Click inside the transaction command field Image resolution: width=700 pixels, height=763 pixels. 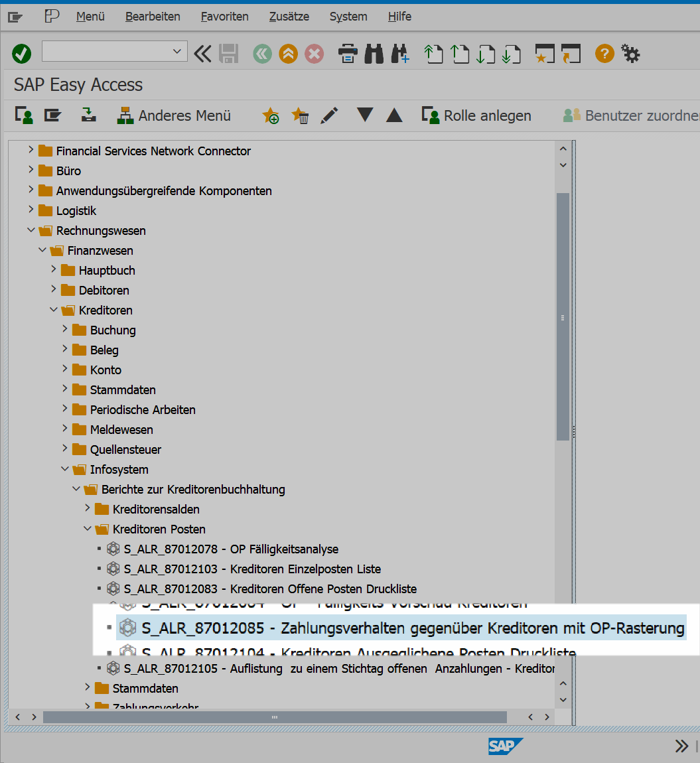tap(107, 51)
